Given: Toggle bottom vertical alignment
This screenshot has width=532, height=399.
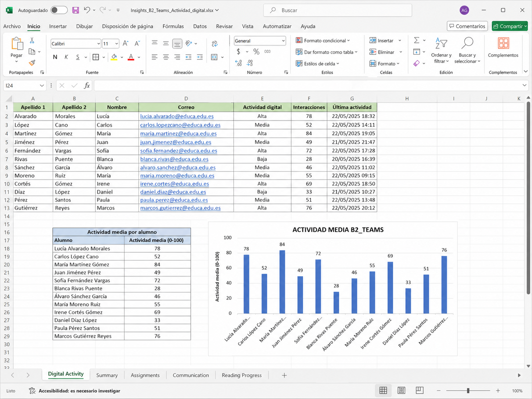Looking at the screenshot, I should (x=177, y=44).
